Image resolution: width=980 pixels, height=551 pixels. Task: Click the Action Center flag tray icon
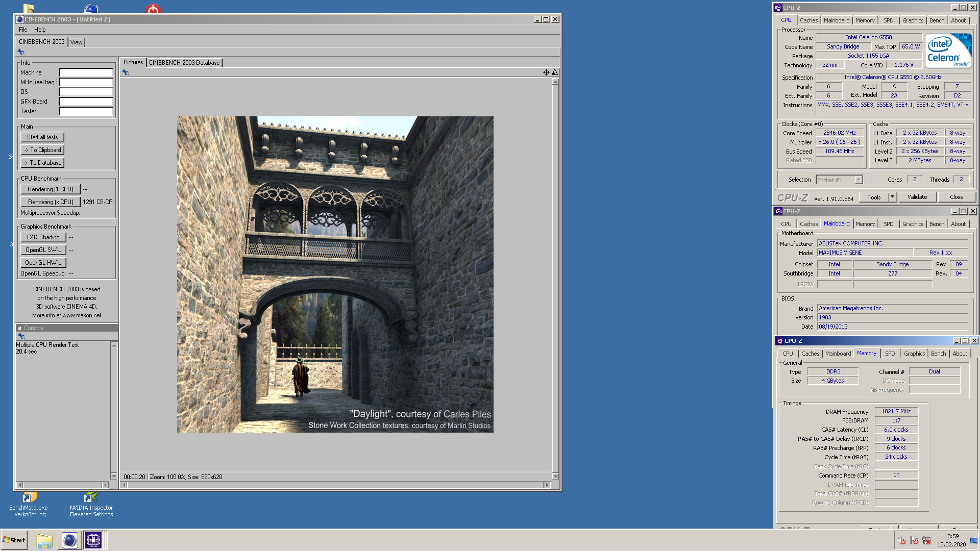(914, 541)
